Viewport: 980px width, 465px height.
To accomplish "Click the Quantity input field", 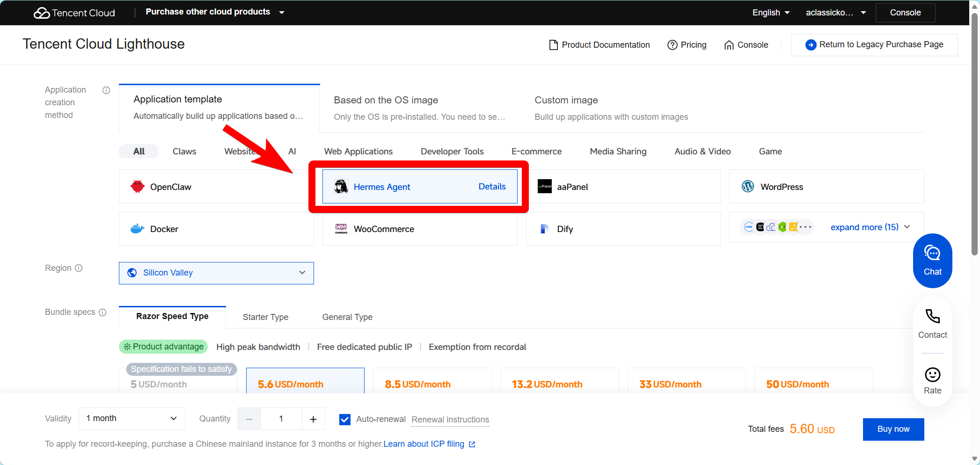I will click(281, 419).
